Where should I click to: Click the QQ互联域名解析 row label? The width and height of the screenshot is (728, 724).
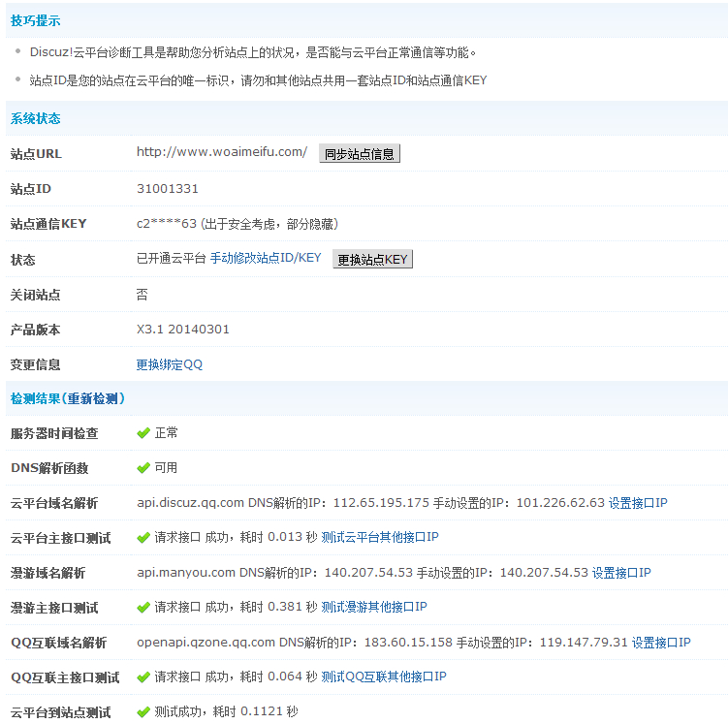(x=58, y=644)
